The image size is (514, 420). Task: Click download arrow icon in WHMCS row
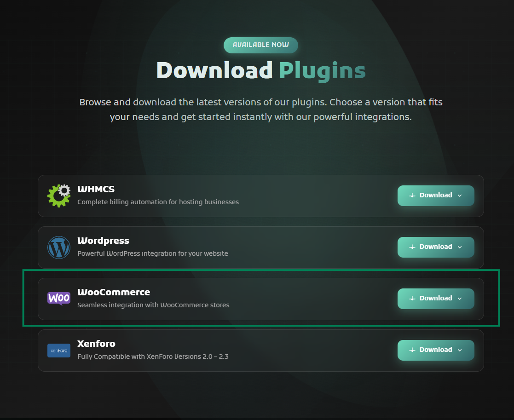coord(412,196)
